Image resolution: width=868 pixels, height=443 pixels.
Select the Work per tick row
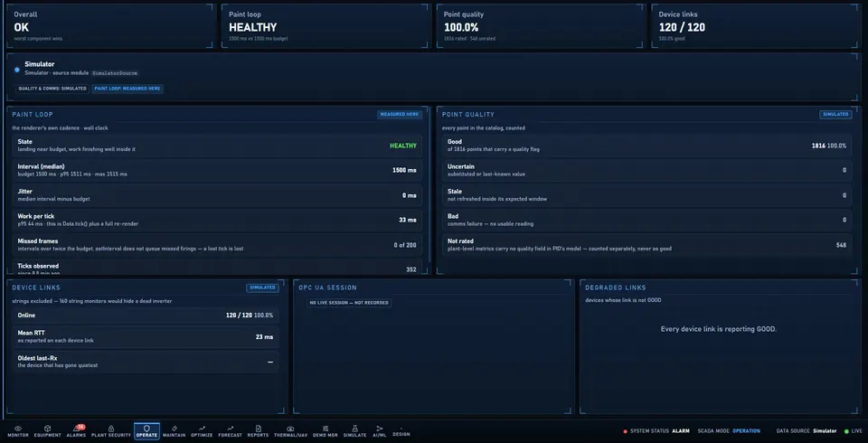217,220
